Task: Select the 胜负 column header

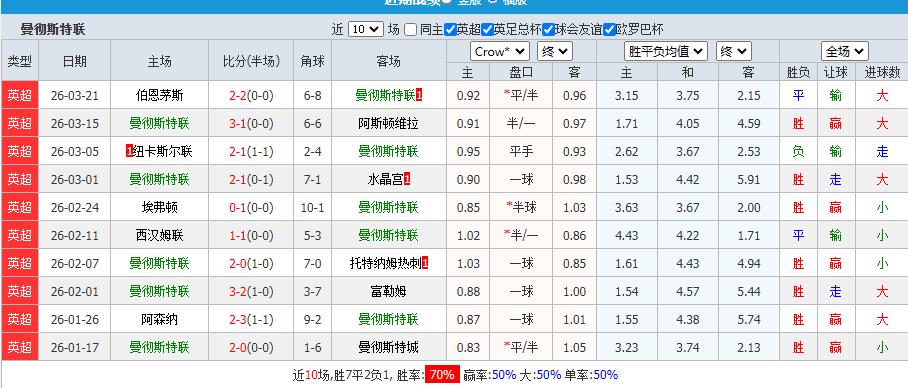Action: point(799,72)
